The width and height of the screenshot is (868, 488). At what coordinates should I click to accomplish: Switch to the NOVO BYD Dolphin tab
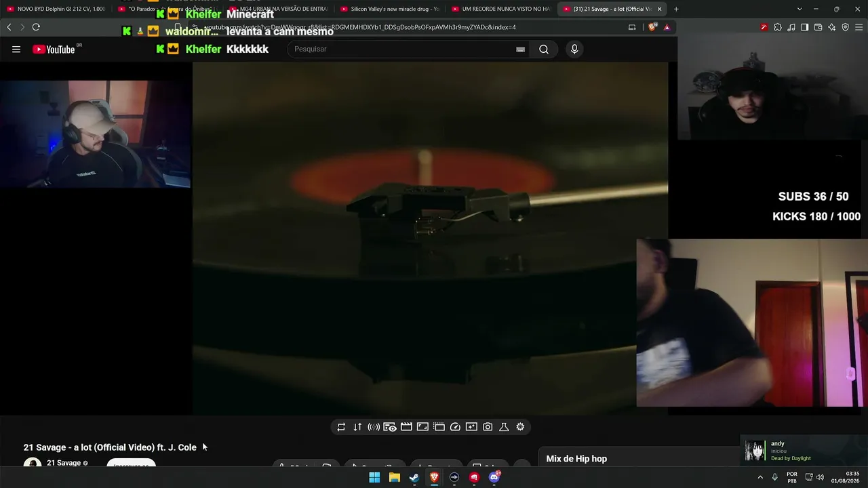pyautogui.click(x=56, y=9)
